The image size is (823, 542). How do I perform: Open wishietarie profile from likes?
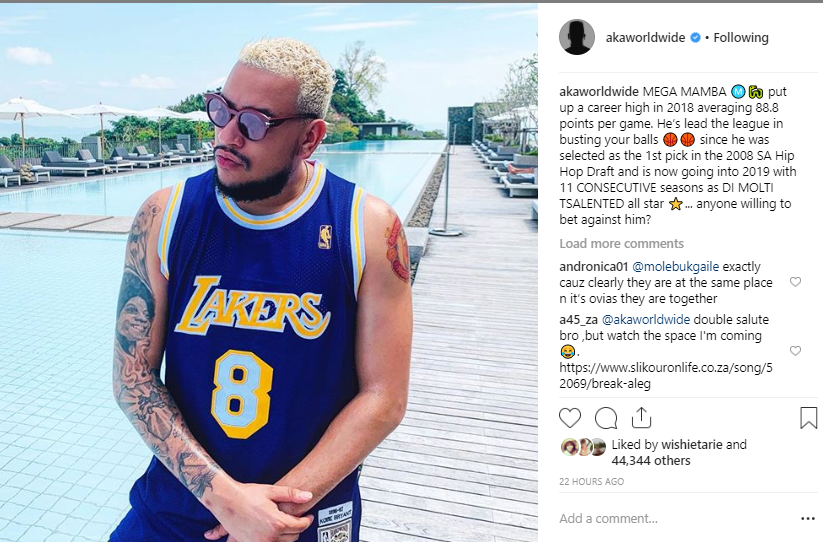(x=692, y=444)
